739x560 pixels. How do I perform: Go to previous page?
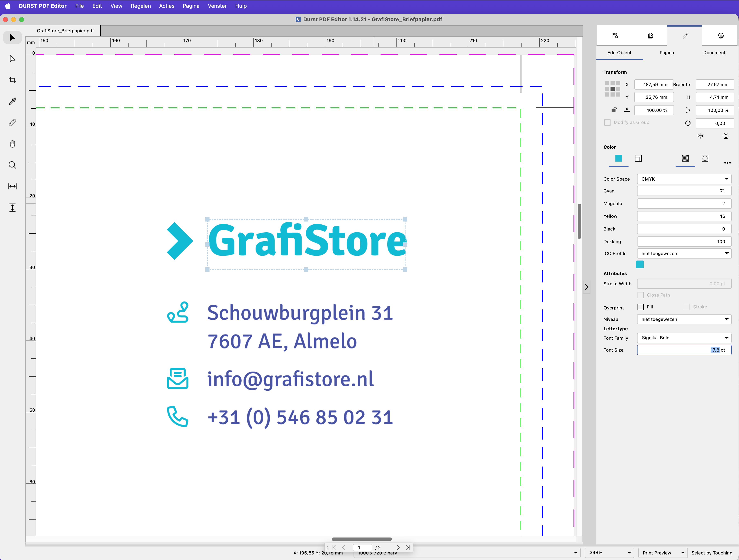click(344, 547)
